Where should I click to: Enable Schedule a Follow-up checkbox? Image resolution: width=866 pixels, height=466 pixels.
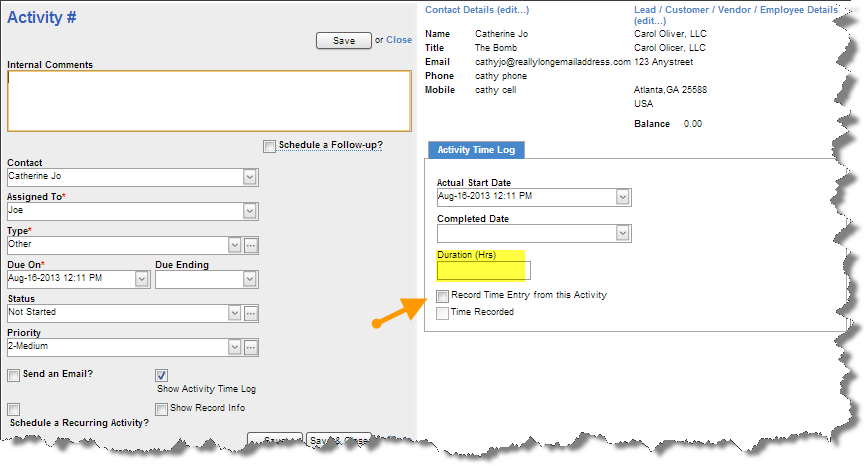[269, 146]
